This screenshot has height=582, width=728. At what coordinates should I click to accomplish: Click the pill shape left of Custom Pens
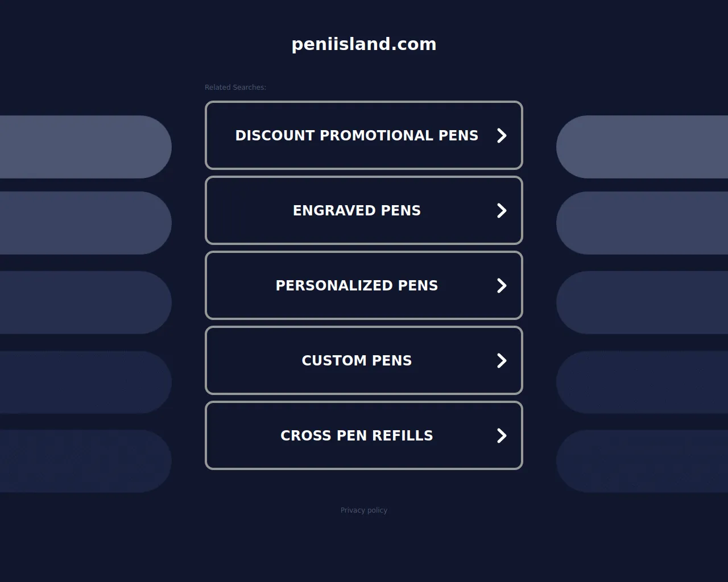pos(85,382)
